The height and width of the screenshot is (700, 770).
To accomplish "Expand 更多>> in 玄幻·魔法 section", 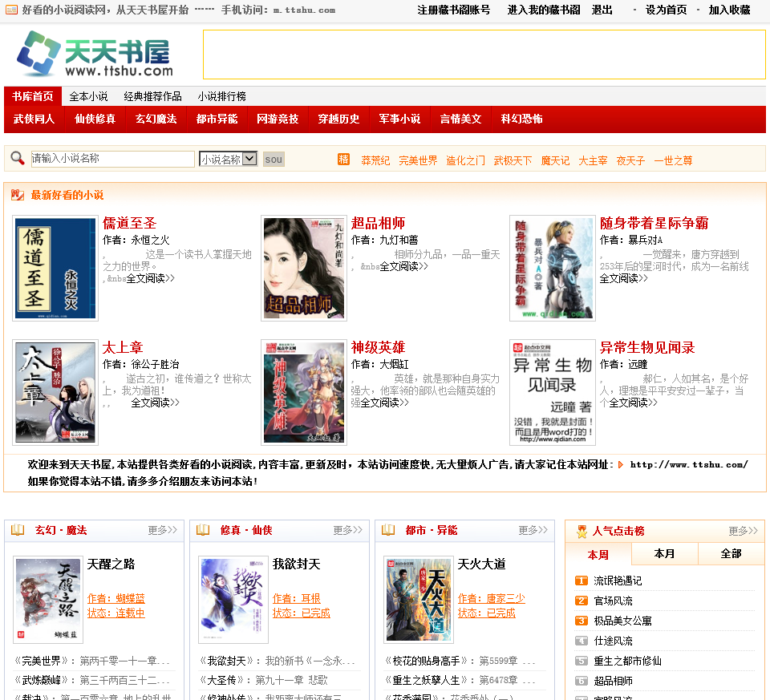I will 163,530.
